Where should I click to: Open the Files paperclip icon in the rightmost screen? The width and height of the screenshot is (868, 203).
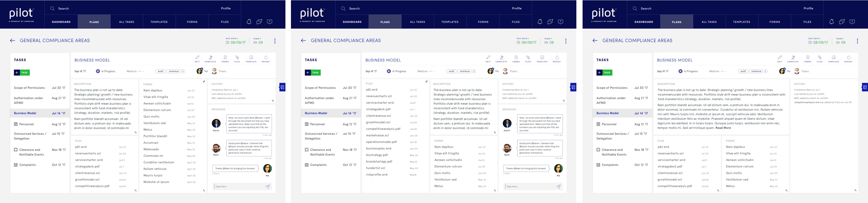click(819, 58)
